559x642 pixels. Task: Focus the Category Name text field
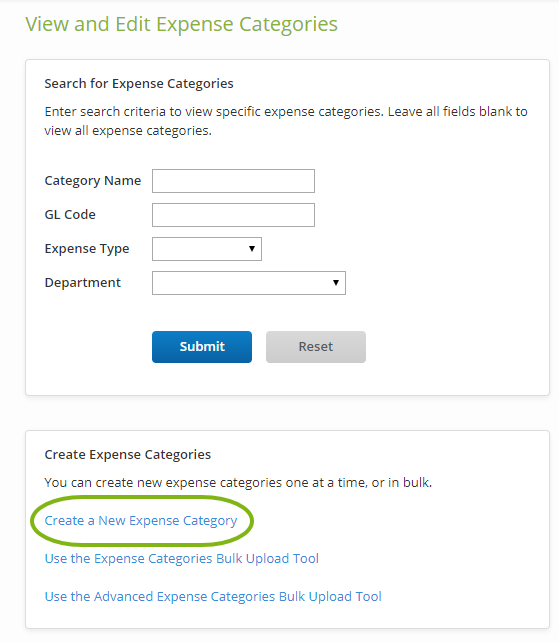[233, 181]
